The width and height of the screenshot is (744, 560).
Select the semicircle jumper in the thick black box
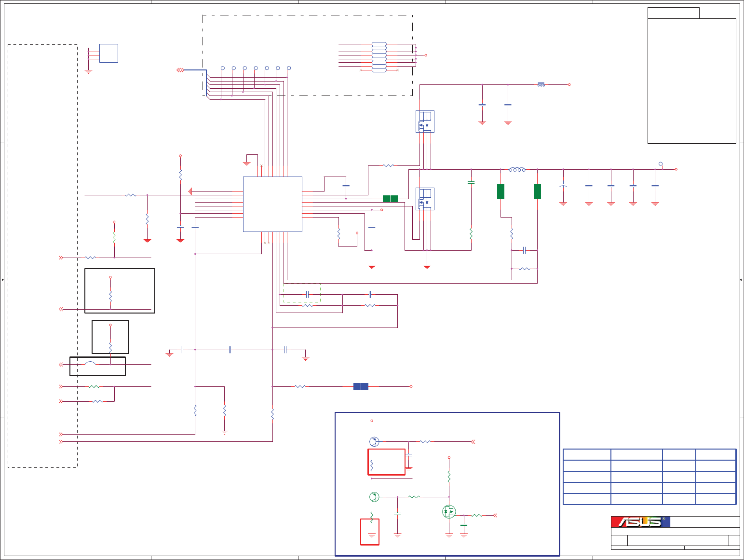tap(90, 363)
